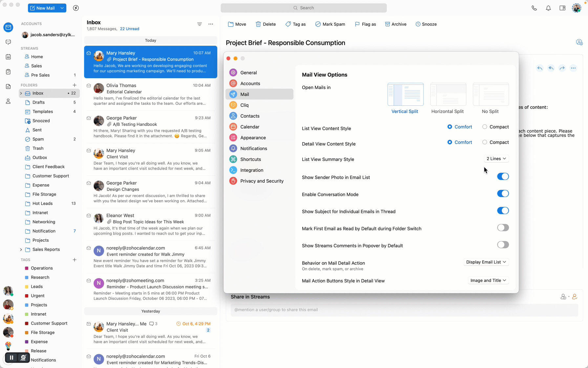The height and width of the screenshot is (368, 588).
Task: Open Behavior on Mail Detail Action dropdown
Action: 486,262
